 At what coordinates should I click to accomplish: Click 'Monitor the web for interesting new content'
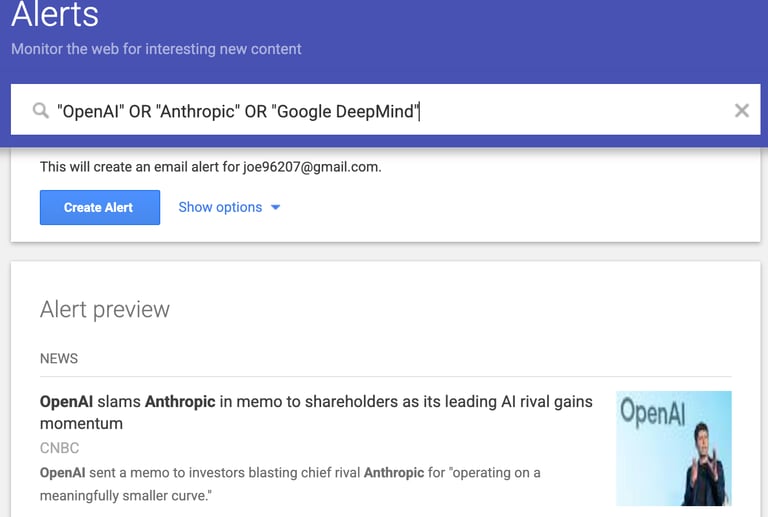(156, 49)
